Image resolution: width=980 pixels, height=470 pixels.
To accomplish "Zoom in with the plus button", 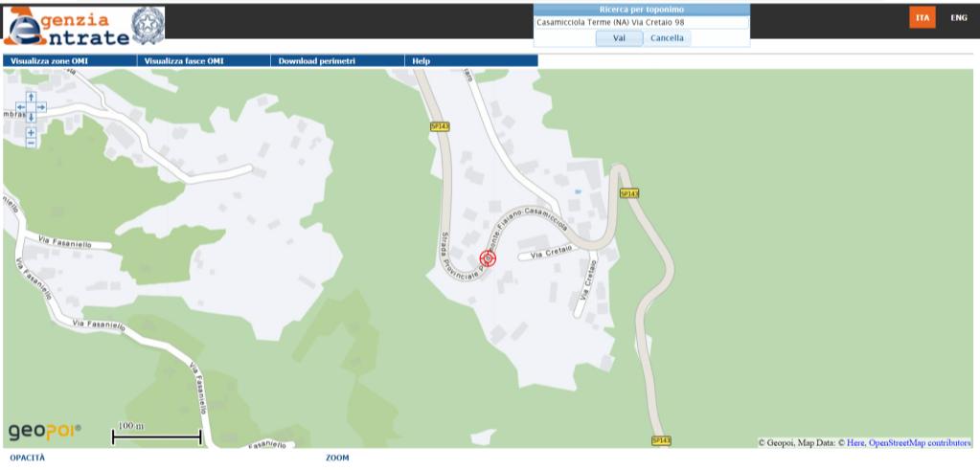I will 31,132.
